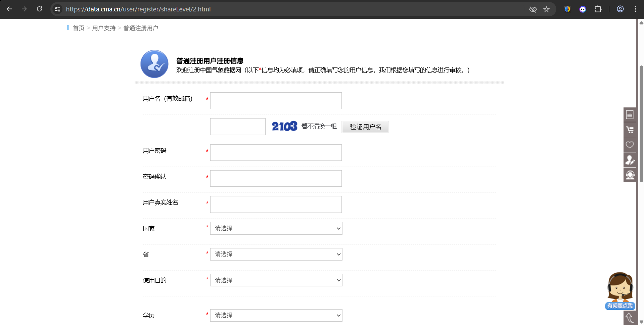
Task: Click the 用户密码 label
Action: pos(154,151)
